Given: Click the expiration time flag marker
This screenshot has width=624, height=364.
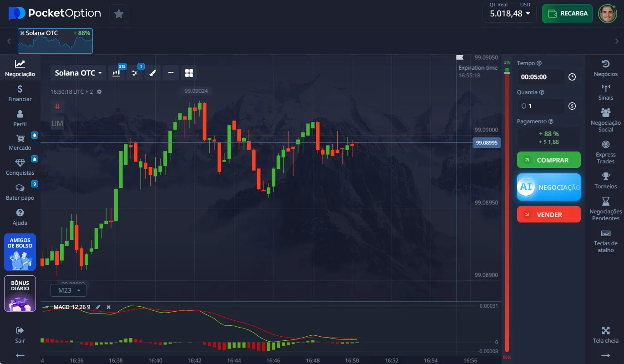Looking at the screenshot, I should (460, 58).
